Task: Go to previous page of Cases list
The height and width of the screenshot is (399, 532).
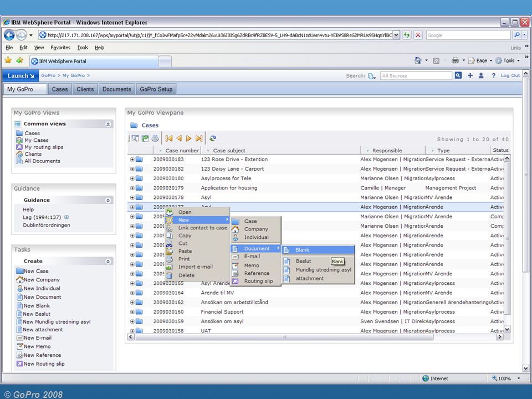Action: (x=179, y=138)
